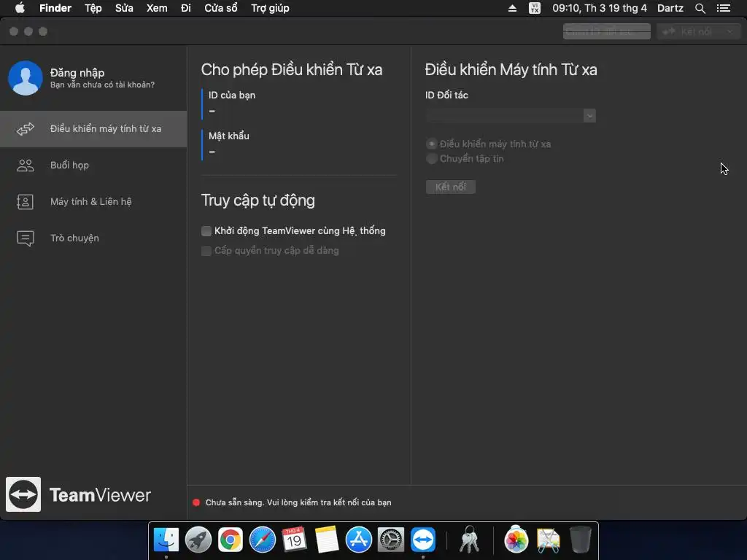Open the Xem menu
The width and height of the screenshot is (747, 560).
pos(157,8)
